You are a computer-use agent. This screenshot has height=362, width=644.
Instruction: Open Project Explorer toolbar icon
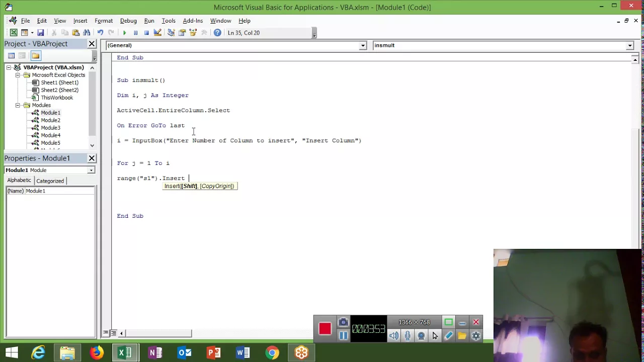171,33
